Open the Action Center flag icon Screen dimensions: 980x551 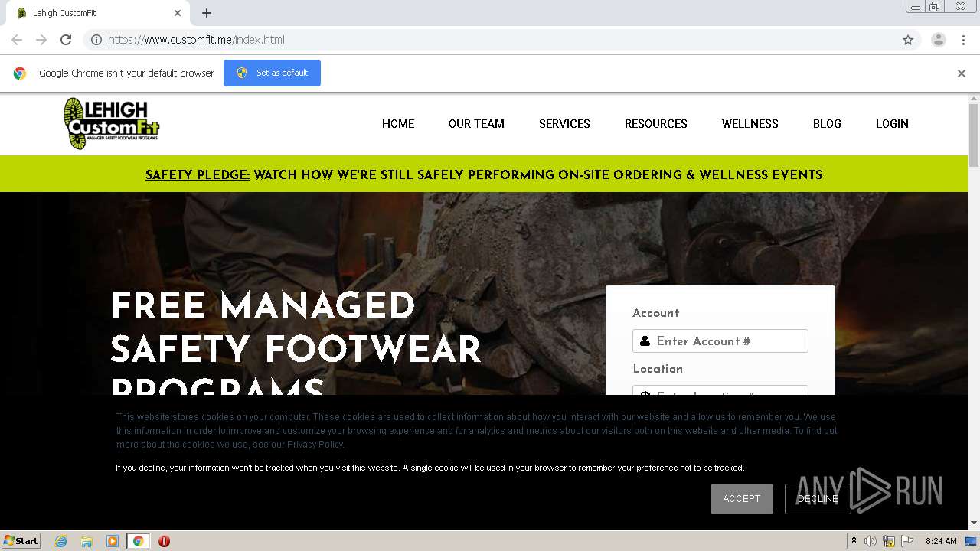pos(907,541)
